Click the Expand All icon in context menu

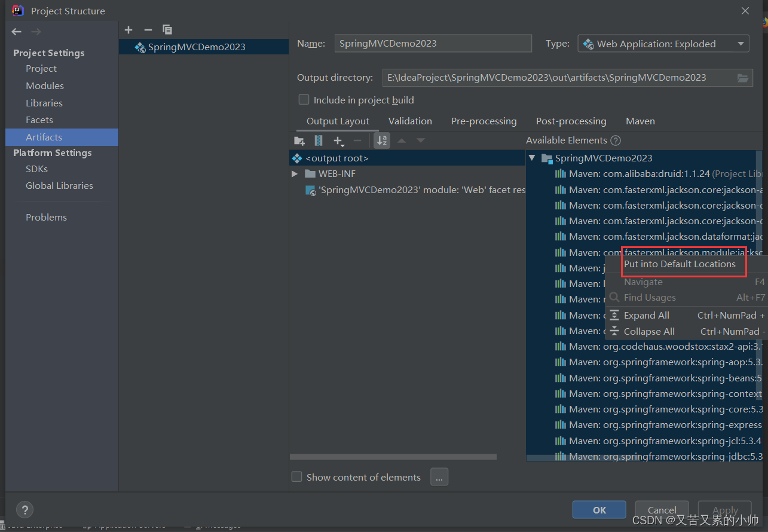pyautogui.click(x=614, y=316)
